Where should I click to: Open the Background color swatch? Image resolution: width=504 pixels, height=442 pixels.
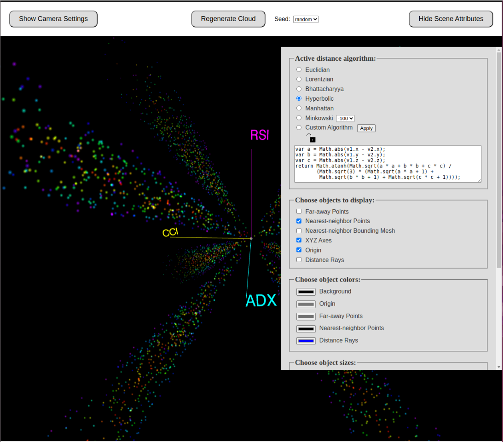click(x=306, y=292)
